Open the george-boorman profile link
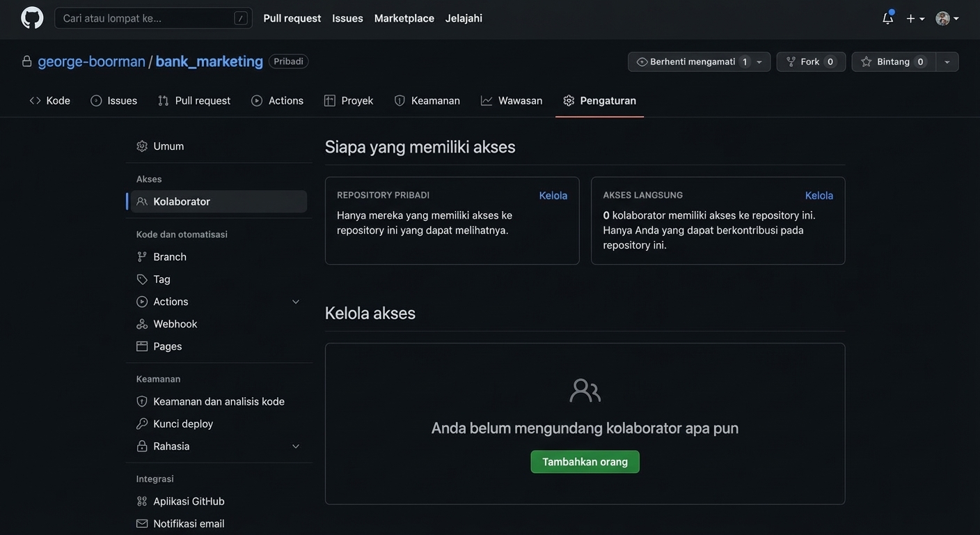This screenshot has width=980, height=535. click(x=92, y=61)
